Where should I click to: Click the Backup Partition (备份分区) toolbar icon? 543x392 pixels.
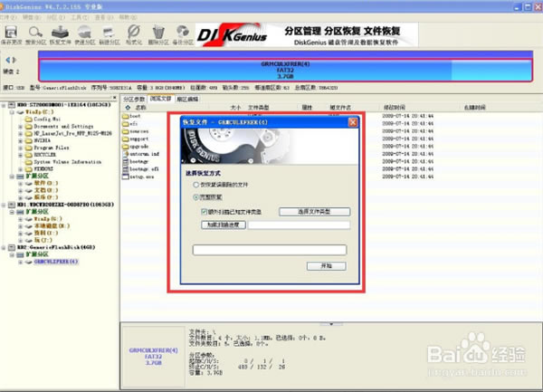pos(184,33)
